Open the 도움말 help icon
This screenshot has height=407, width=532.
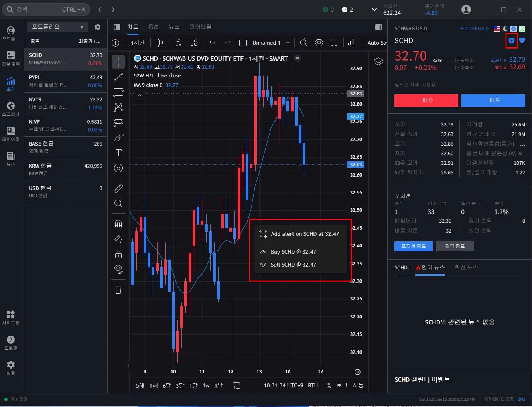[x=11, y=342]
